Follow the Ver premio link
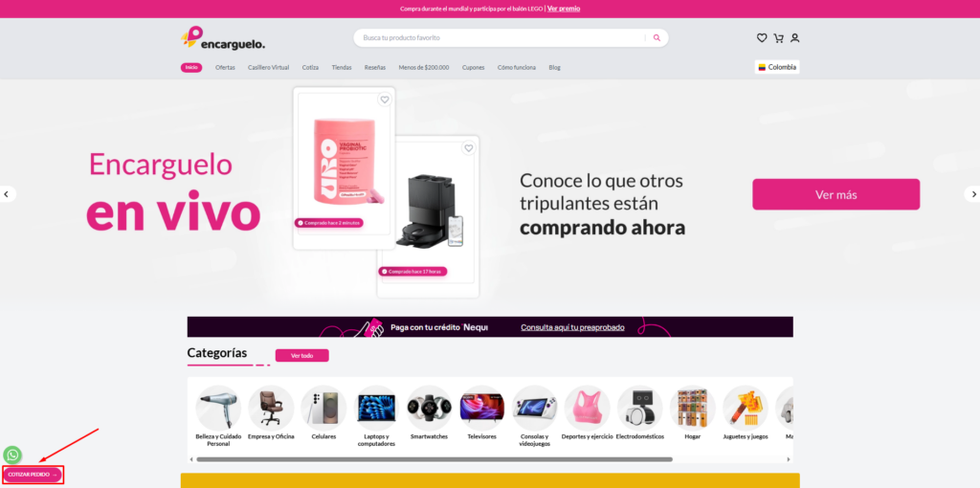This screenshot has width=980, height=488. click(x=564, y=9)
